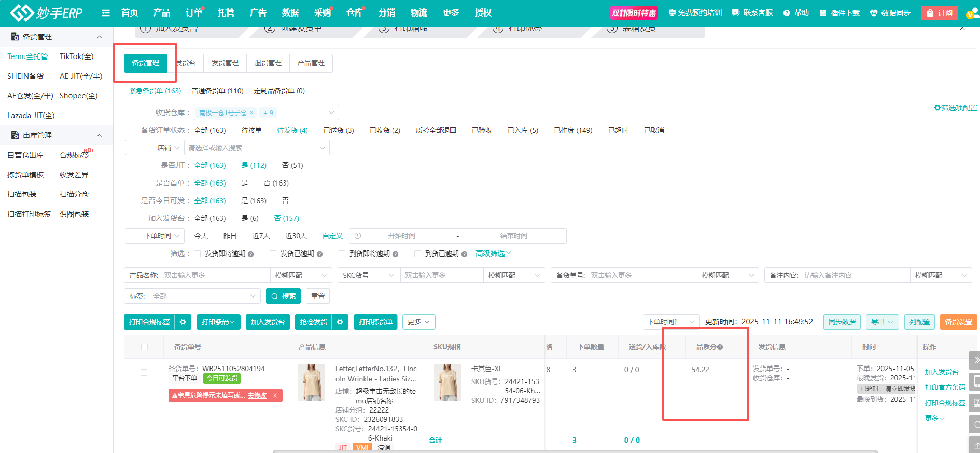The width and height of the screenshot is (980, 453).
Task: Open the 仓库 menu in top navigation
Action: pos(355,13)
